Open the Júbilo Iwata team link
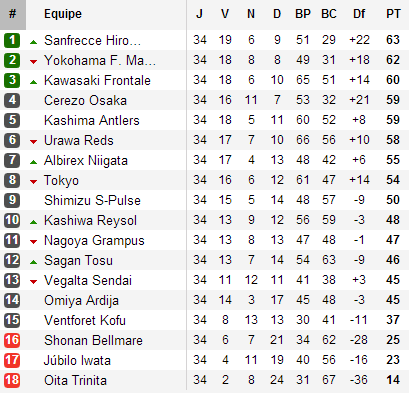Screen dimensions: 409x393 [77, 360]
